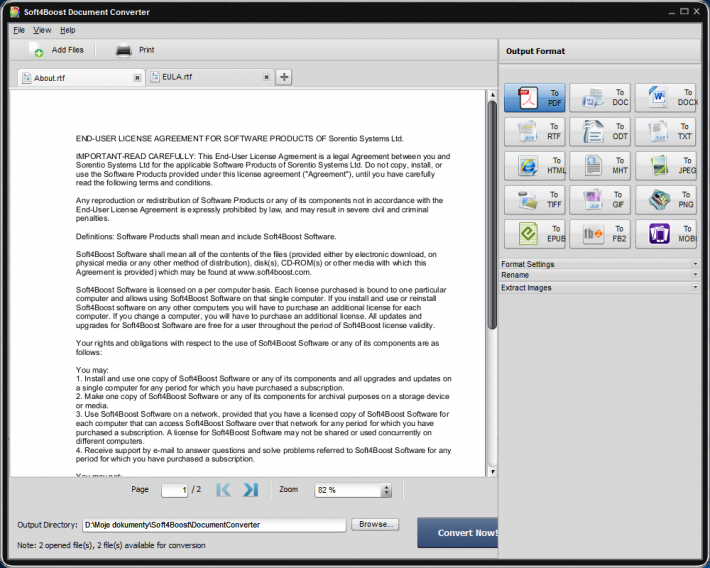710x568 pixels.
Task: Choose To GIF image format
Action: click(600, 200)
